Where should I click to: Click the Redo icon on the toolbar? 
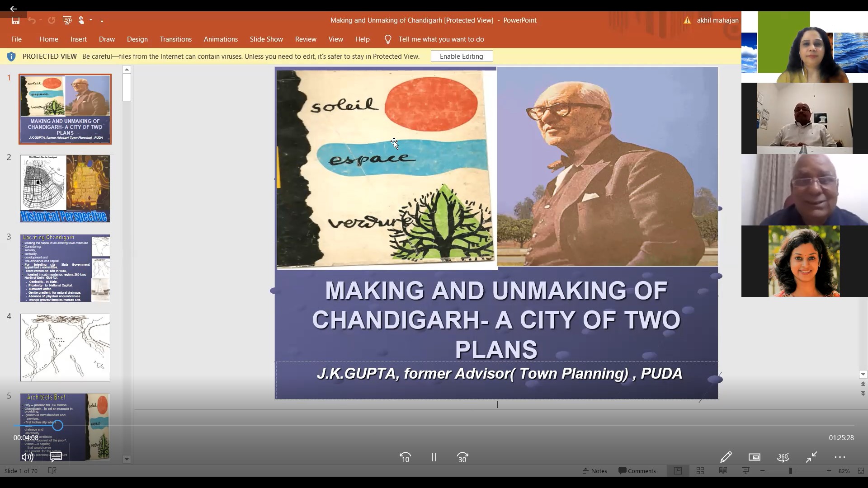pyautogui.click(x=51, y=20)
